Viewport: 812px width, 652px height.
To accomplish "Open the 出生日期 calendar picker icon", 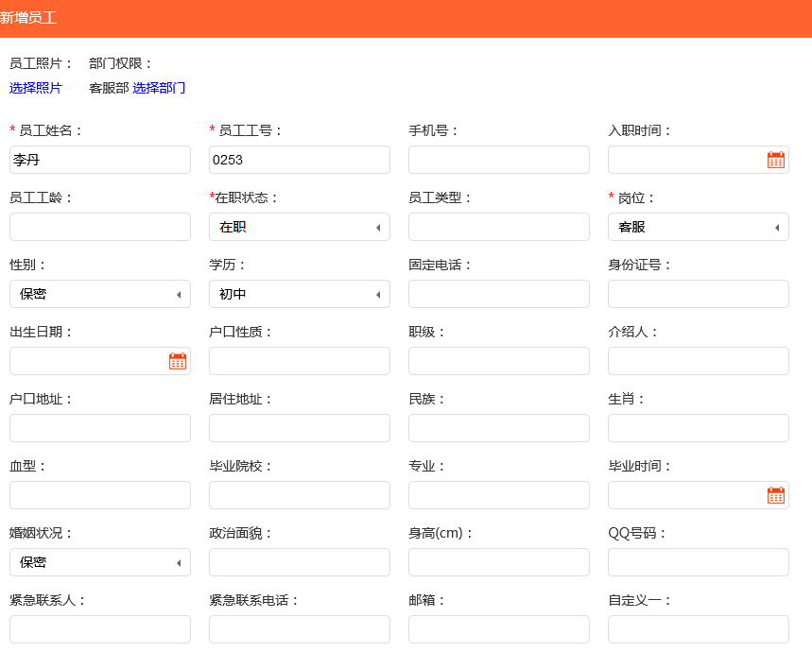I will (178, 361).
